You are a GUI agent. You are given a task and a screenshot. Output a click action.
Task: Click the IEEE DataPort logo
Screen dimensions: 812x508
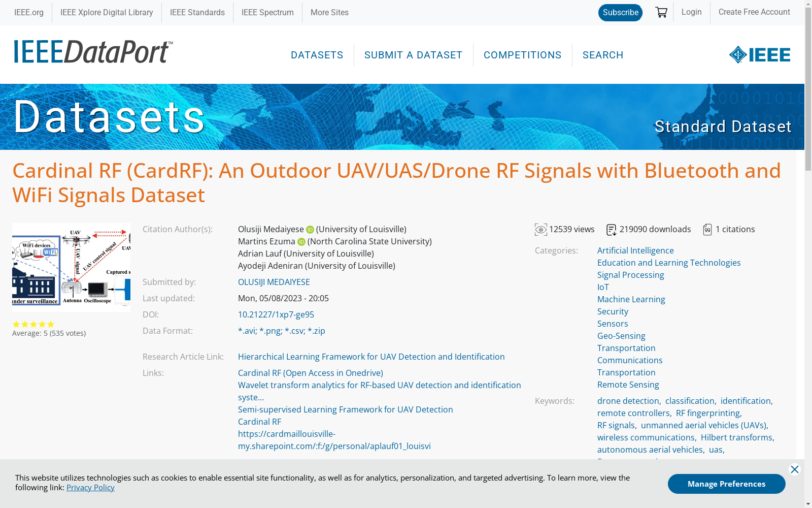click(x=93, y=52)
